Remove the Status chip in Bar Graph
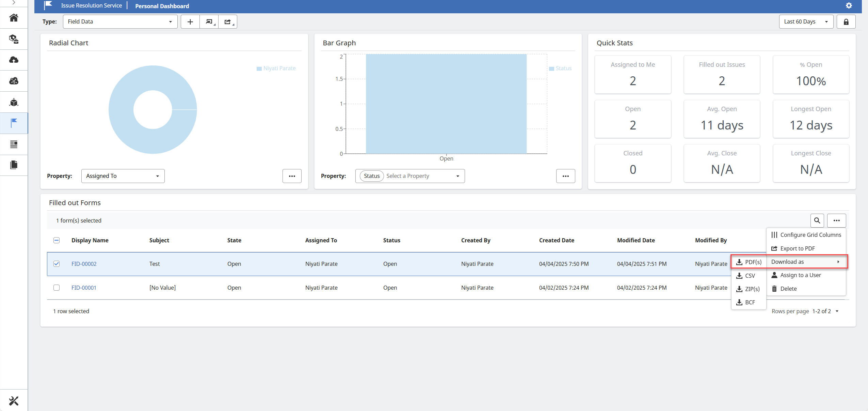The height and width of the screenshot is (411, 868). click(372, 176)
